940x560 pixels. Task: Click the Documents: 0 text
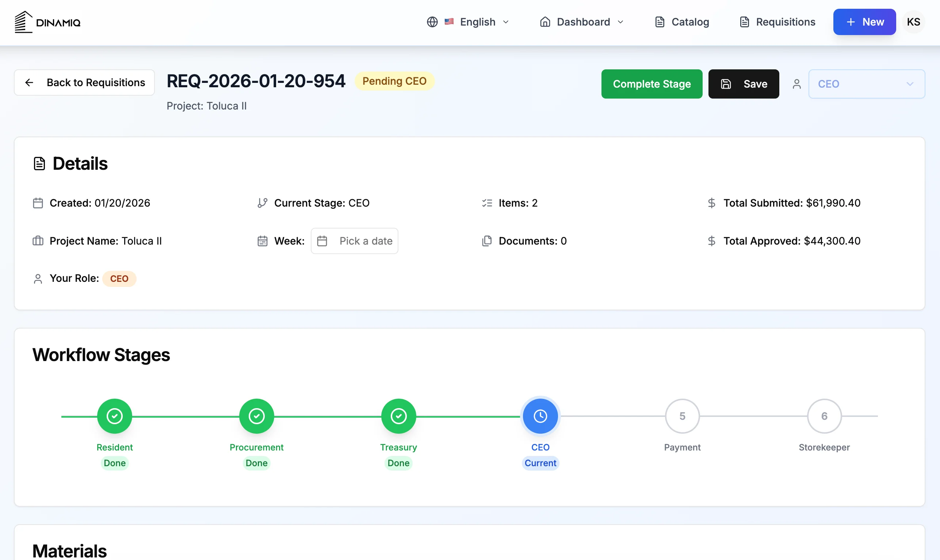(532, 241)
